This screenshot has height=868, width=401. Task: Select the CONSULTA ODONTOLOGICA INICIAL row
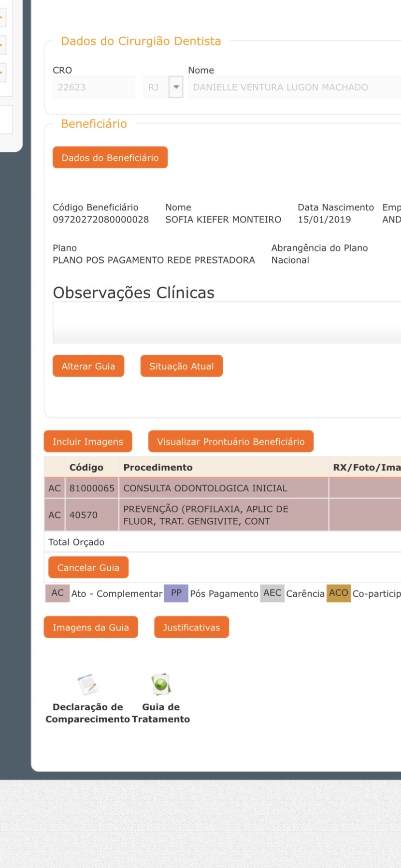(205, 488)
